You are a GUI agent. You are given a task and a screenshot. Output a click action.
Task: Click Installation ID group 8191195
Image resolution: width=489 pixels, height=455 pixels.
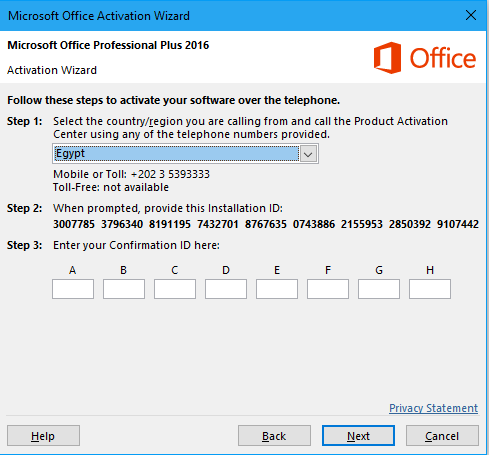pos(170,224)
